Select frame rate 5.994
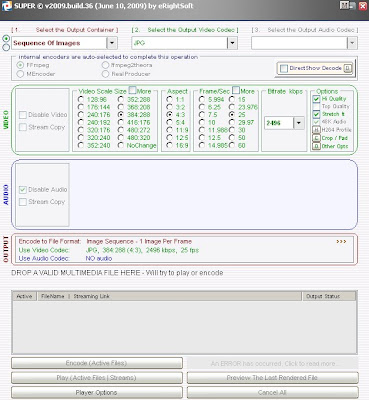Image resolution: width=369 pixels, height=400 pixels. pos(202,99)
